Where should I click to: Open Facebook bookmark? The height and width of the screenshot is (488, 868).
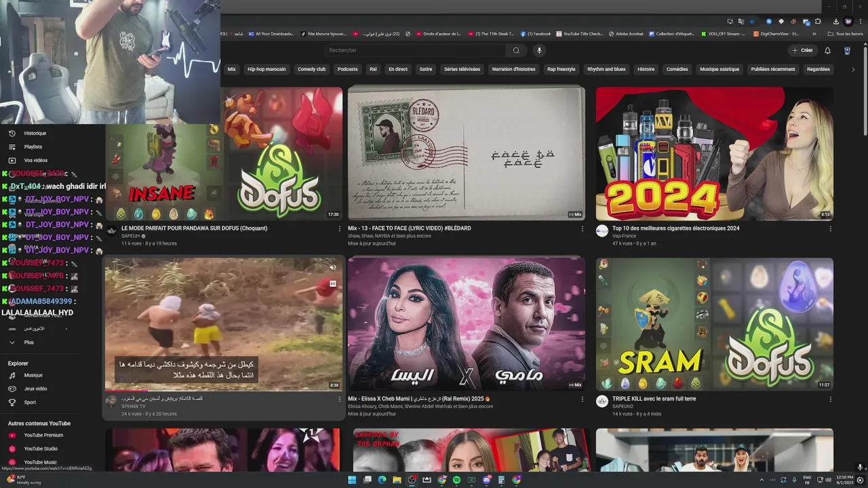[x=536, y=33]
